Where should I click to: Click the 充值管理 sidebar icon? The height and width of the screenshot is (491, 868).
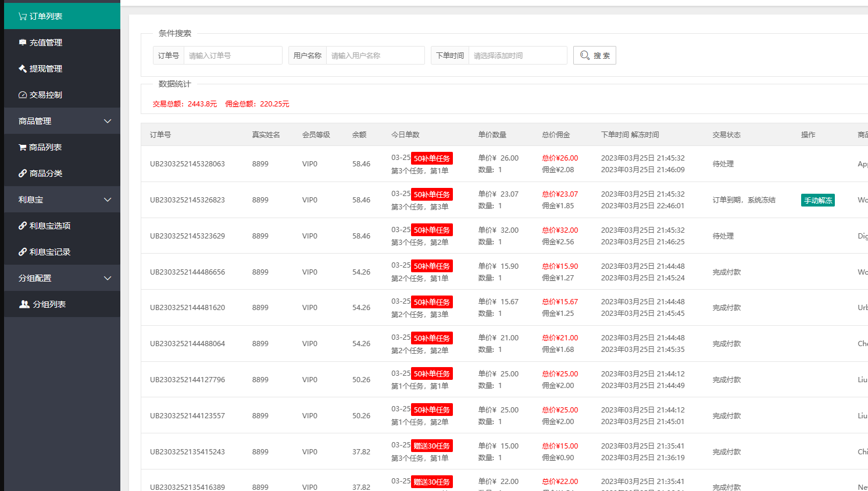click(22, 42)
